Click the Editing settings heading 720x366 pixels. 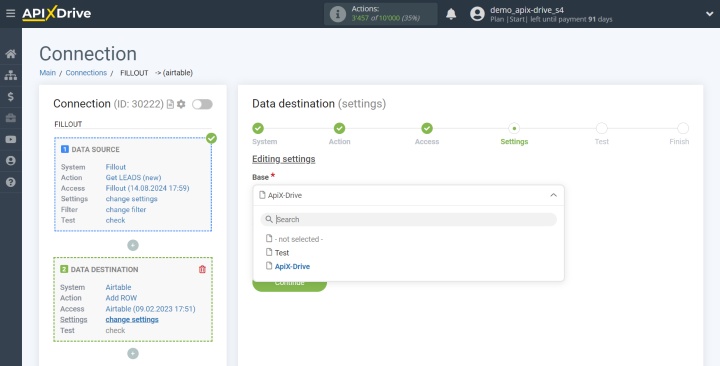pyautogui.click(x=283, y=159)
